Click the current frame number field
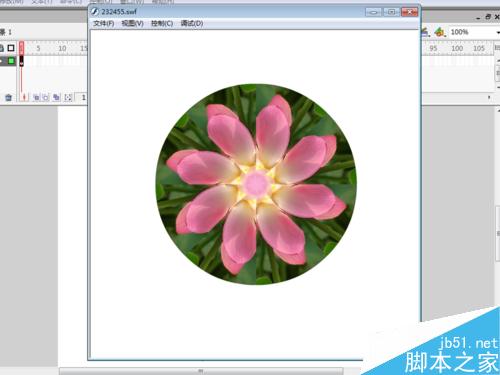The width and height of the screenshot is (500, 375). [x=83, y=97]
